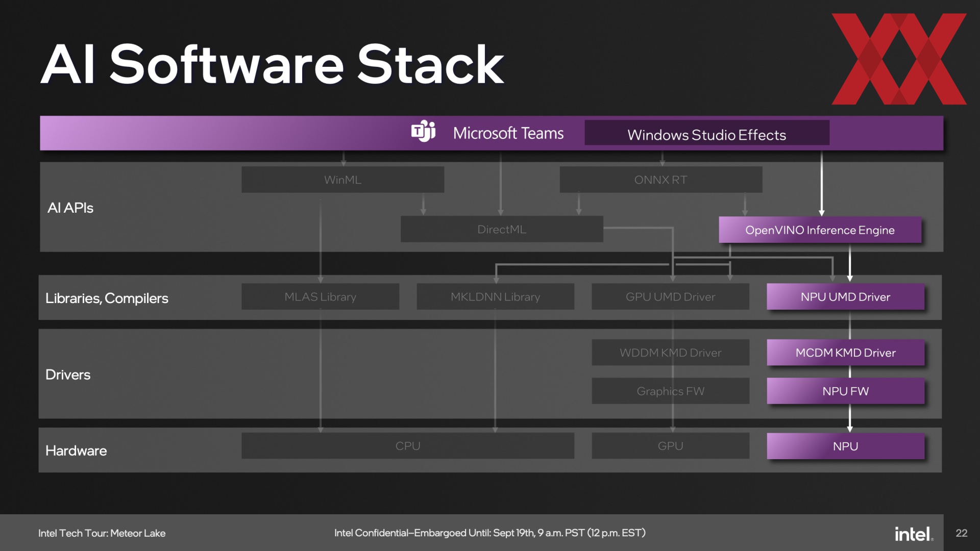Select the WDDM KMD Driver block
This screenshot has width=980, height=551.
click(670, 353)
